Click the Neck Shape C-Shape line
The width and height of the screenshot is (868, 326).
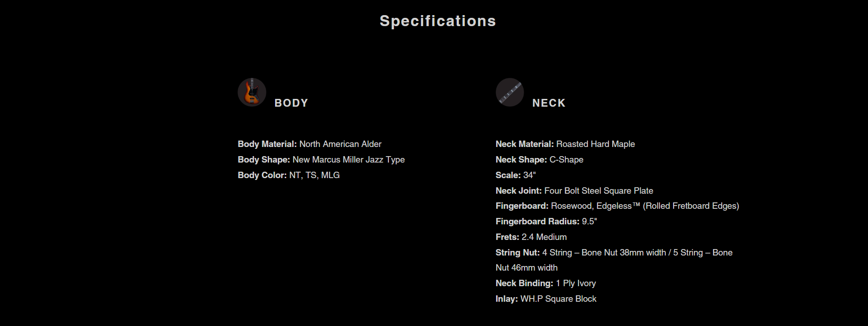539,160
